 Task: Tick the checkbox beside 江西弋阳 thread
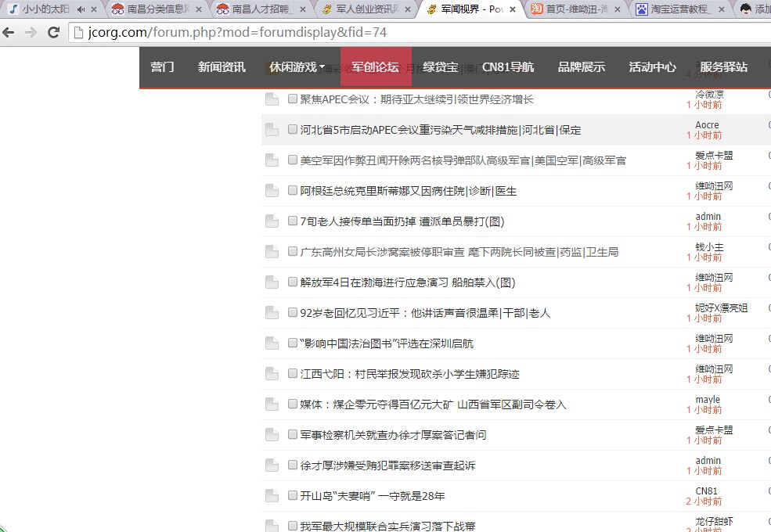tap(292, 373)
